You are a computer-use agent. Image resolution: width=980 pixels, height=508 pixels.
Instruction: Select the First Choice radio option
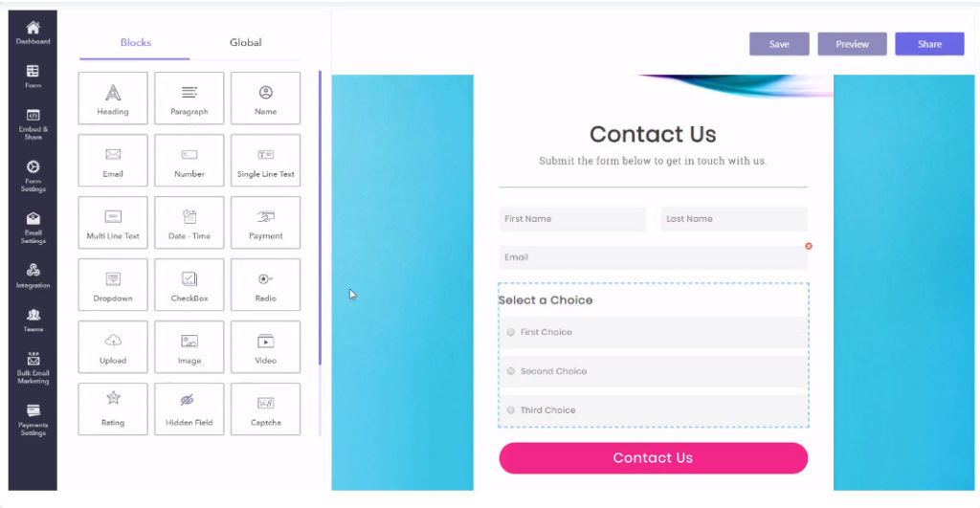(511, 332)
